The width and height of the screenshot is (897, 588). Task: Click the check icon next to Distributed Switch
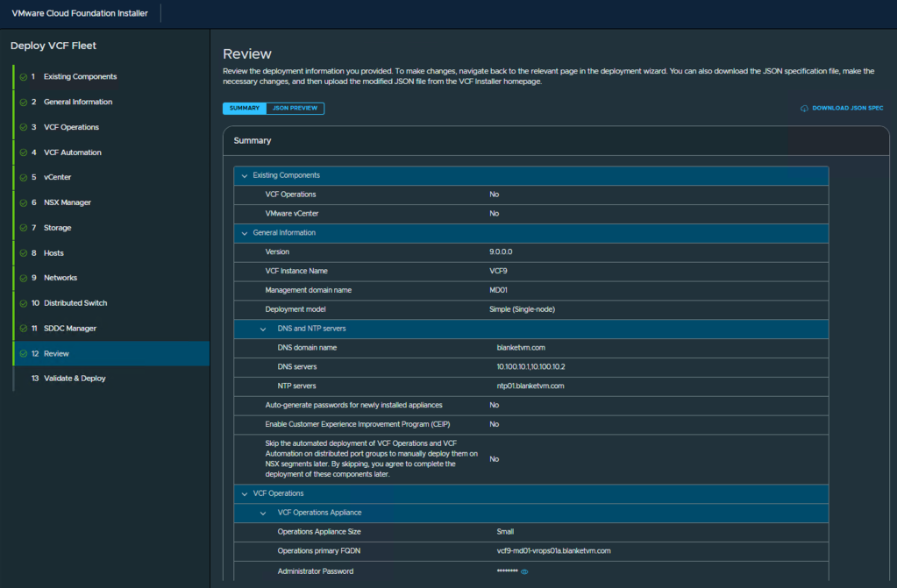pos(23,303)
